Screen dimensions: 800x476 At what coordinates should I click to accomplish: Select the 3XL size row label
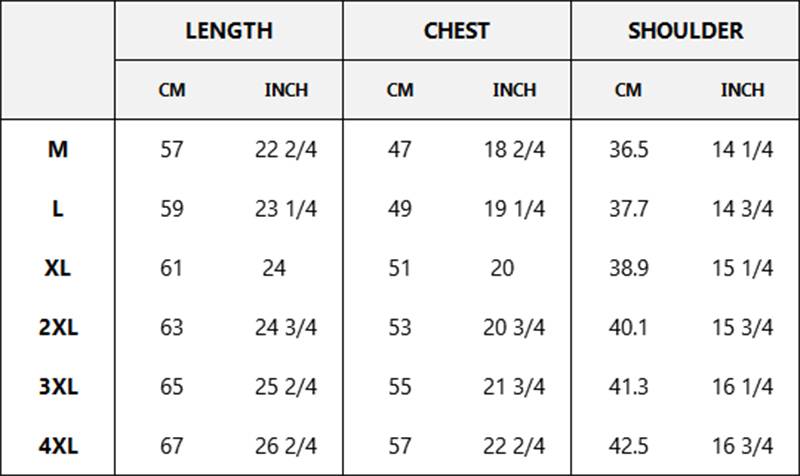pos(58,386)
